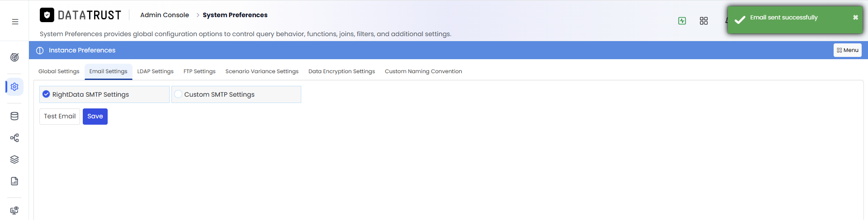Open the report chart file sidebar icon

coord(14,181)
